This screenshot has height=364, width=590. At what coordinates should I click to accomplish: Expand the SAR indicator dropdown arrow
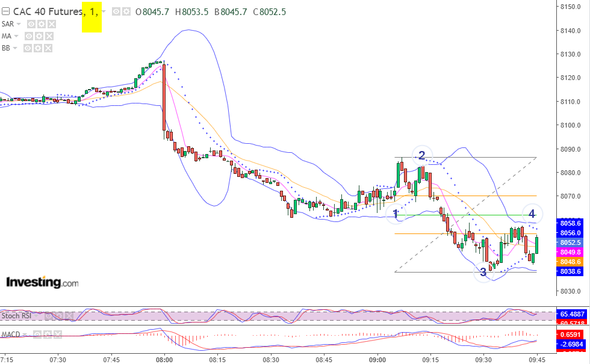coord(19,24)
